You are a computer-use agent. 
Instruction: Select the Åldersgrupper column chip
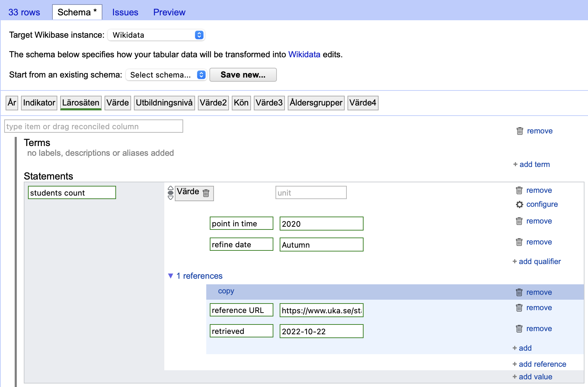click(x=316, y=103)
